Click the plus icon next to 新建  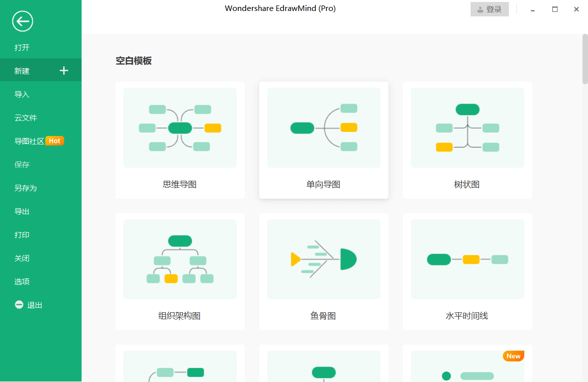[x=64, y=70]
